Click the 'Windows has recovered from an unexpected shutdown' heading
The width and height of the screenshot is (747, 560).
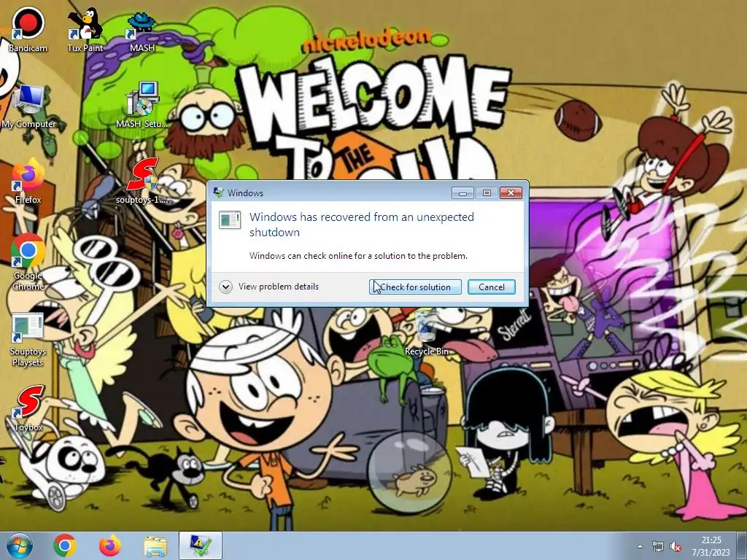click(x=362, y=225)
